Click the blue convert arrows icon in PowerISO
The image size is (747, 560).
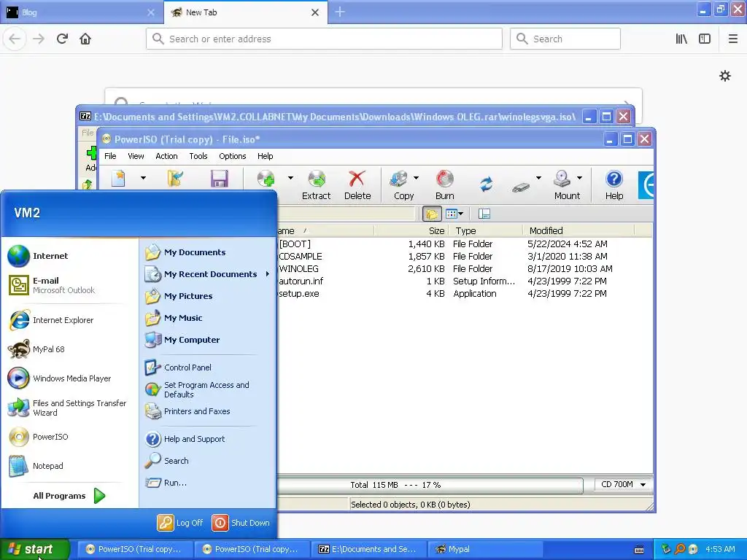coord(486,184)
